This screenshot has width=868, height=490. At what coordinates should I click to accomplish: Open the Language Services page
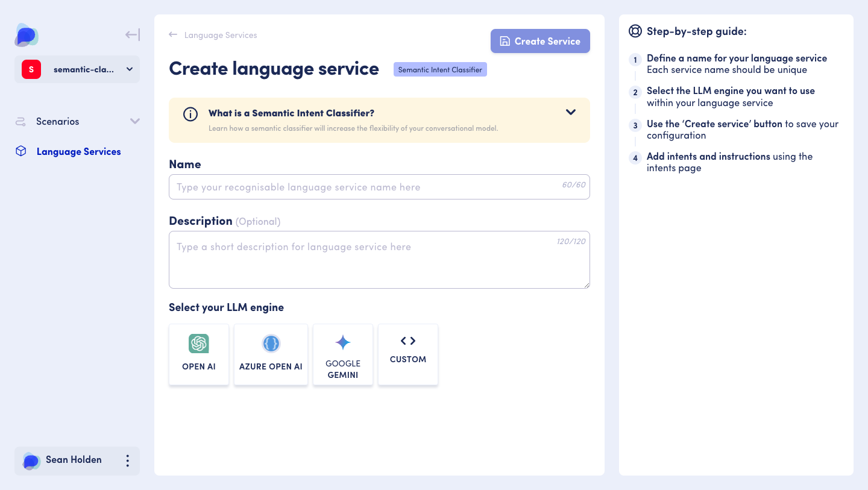tap(78, 151)
